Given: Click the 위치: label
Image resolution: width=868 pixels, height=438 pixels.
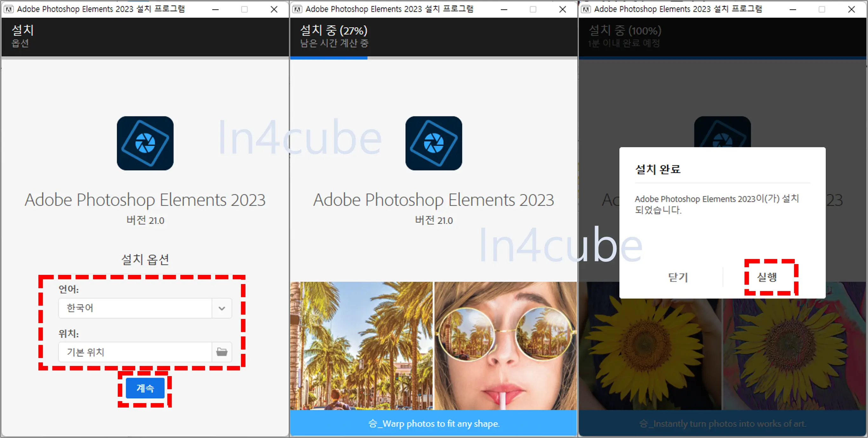Looking at the screenshot, I should [69, 334].
